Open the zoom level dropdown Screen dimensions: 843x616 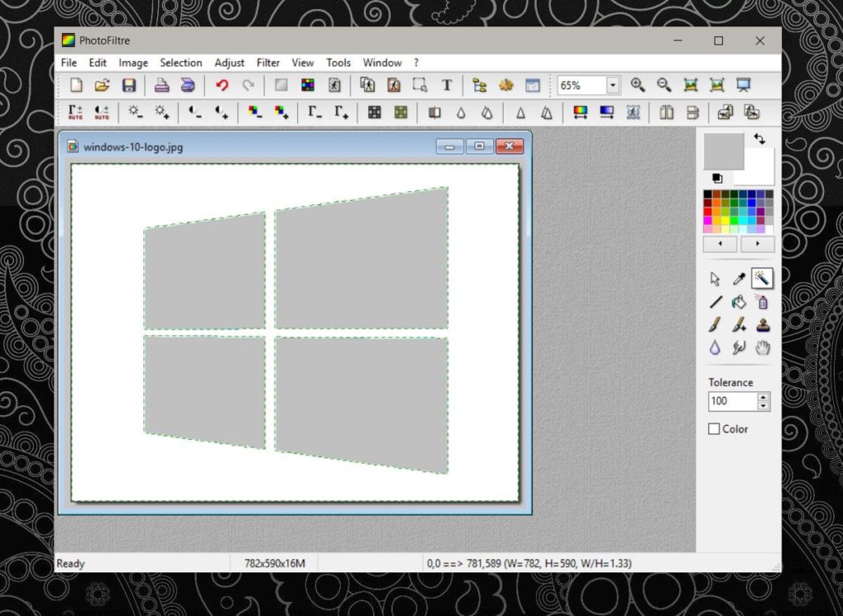click(611, 85)
